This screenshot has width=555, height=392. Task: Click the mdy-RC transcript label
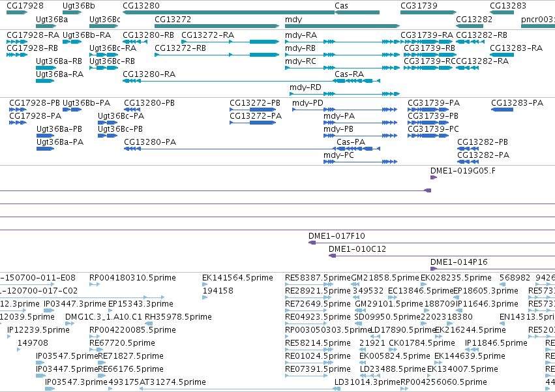coord(301,61)
